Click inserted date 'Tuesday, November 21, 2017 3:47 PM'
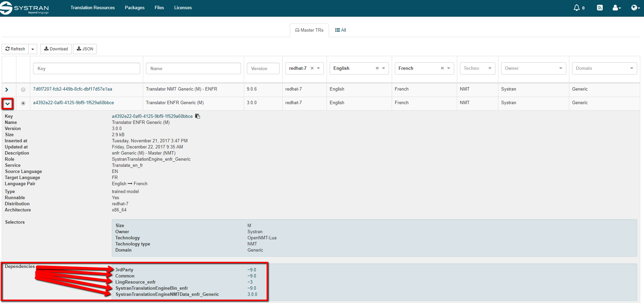 click(x=150, y=141)
